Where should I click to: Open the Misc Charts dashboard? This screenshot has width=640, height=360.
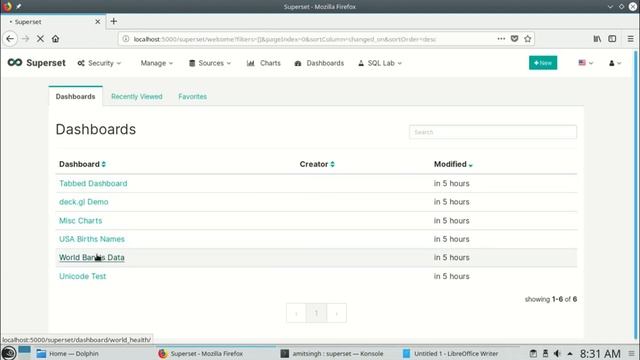(80, 220)
